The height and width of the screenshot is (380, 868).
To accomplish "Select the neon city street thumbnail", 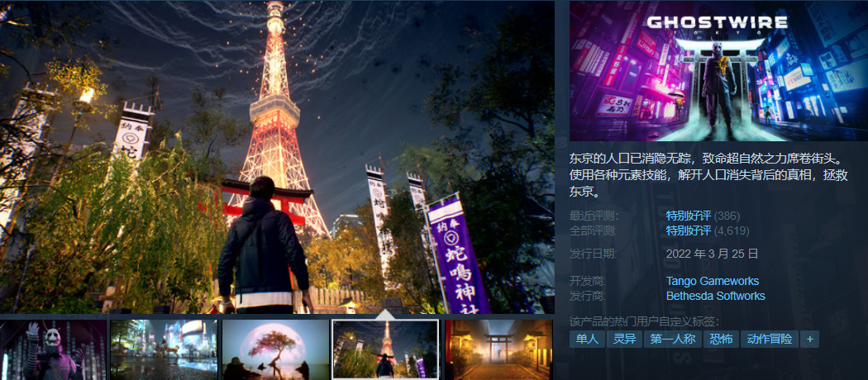I will click(x=165, y=349).
